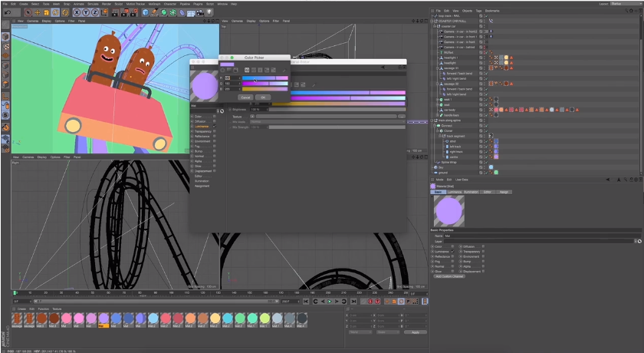644x353 pixels.
Task: Collapse the COASTER CAR NULL tree node
Action: (433, 21)
